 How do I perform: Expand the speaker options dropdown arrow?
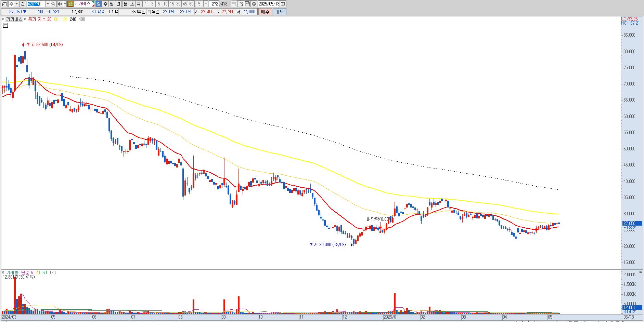point(65,4)
